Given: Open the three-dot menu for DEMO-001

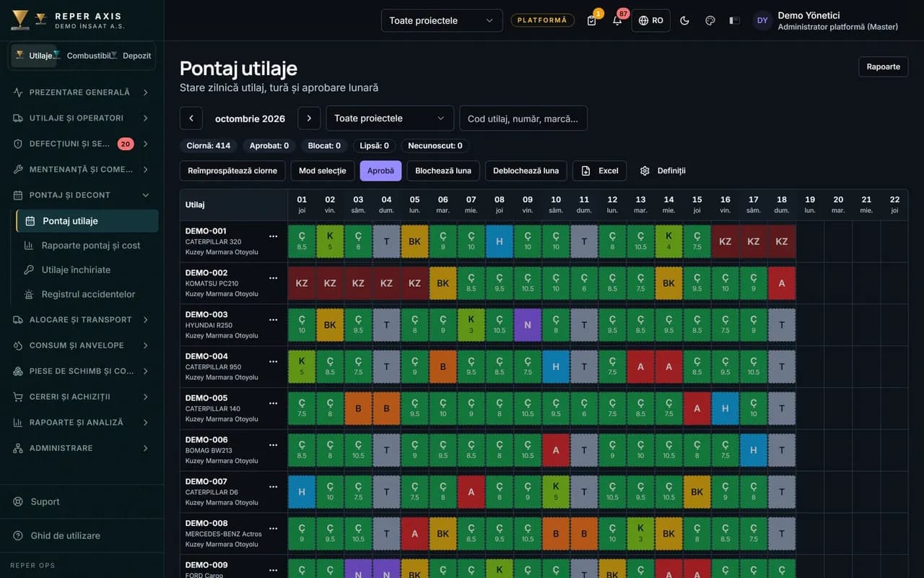Looking at the screenshot, I should pos(273,236).
